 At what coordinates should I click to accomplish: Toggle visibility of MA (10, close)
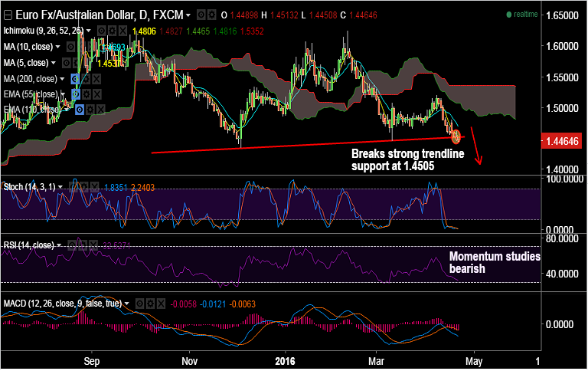click(70, 47)
